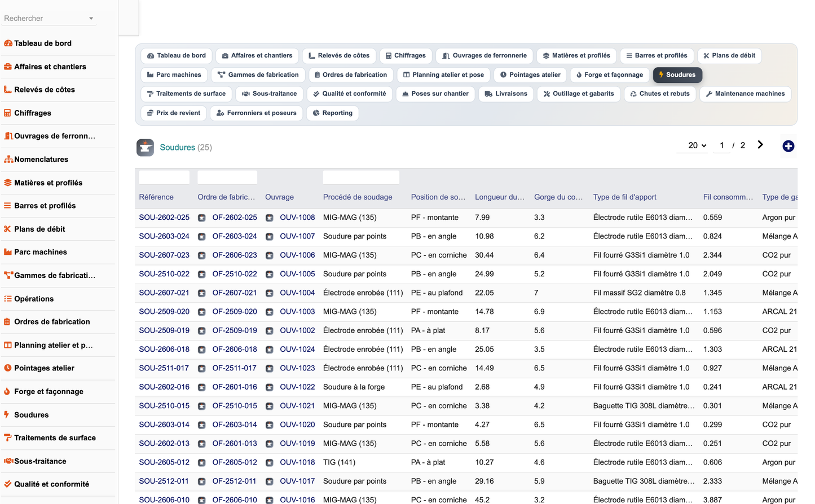
Task: Click the Opérations list icon in sidebar
Action: [x=8, y=299]
